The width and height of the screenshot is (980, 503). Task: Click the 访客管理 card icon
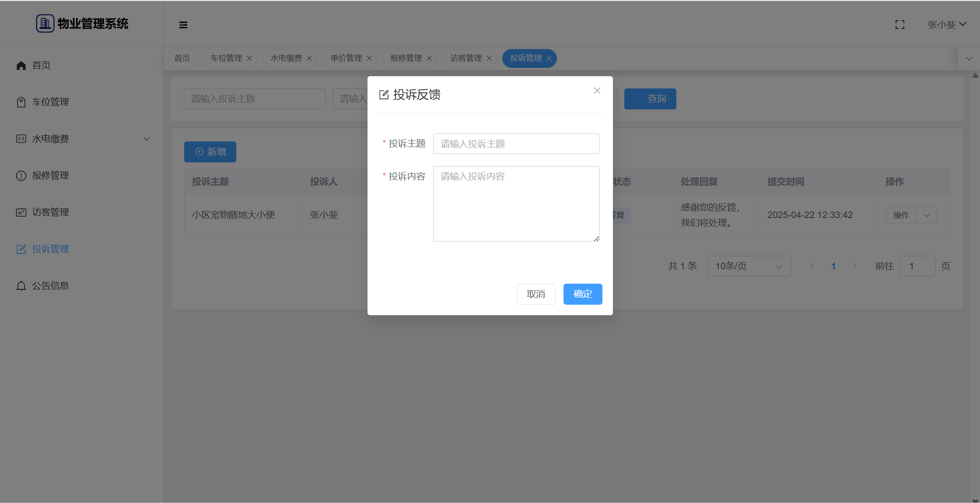[21, 212]
